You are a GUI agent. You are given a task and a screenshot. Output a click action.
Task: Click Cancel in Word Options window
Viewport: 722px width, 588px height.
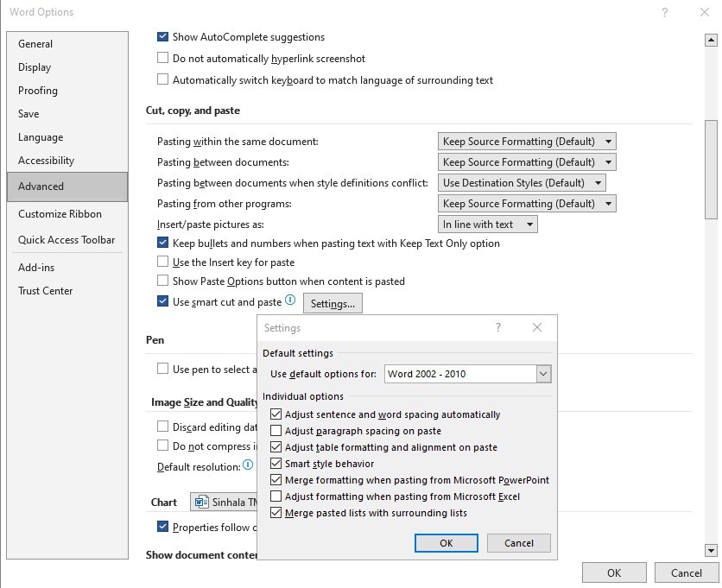click(x=686, y=572)
